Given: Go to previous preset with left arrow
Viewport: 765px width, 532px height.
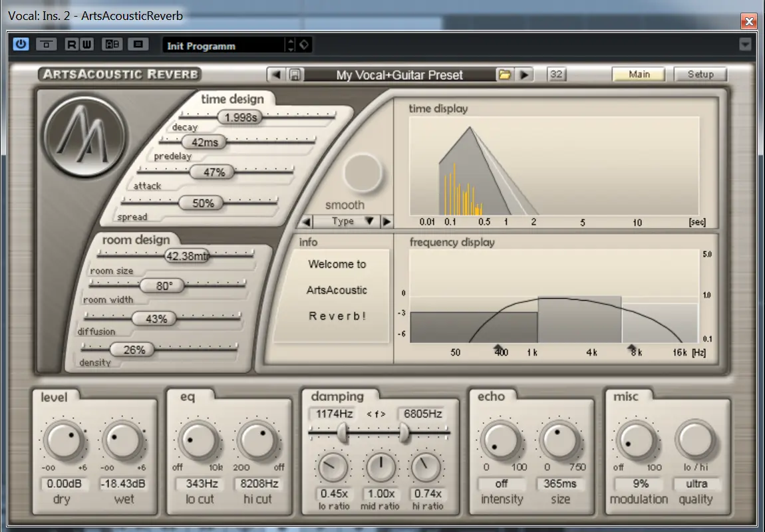Looking at the screenshot, I should 277,74.
